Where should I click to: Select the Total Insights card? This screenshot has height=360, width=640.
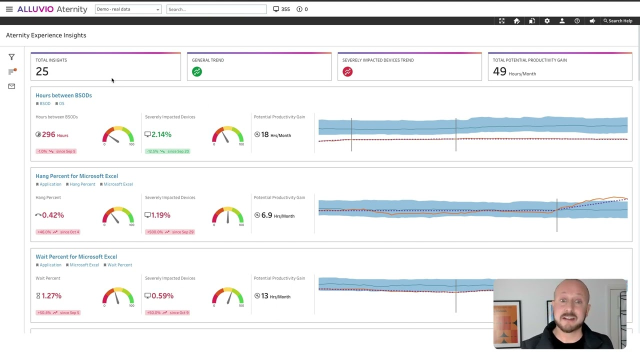pyautogui.click(x=106, y=66)
